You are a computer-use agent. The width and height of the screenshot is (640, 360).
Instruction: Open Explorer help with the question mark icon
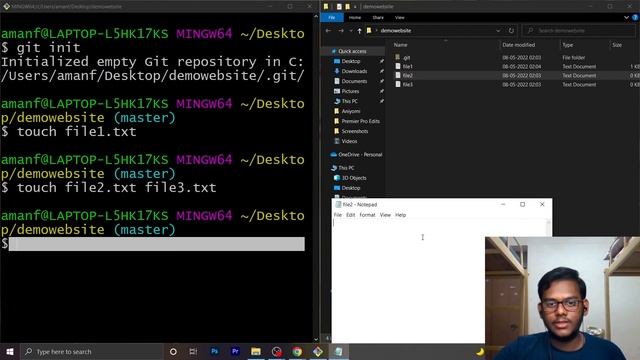(x=635, y=18)
